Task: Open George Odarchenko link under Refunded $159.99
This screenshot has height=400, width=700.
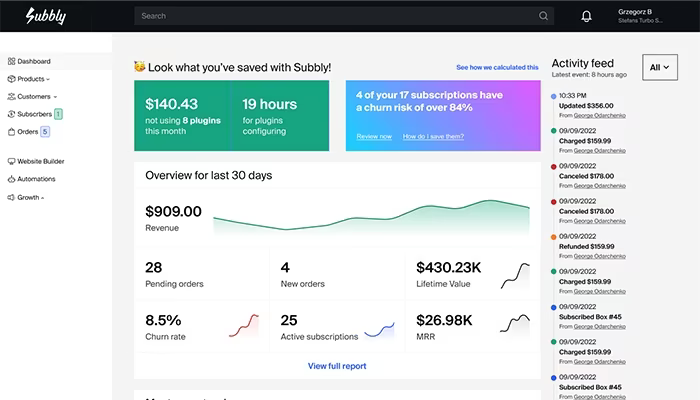Action: point(600,256)
